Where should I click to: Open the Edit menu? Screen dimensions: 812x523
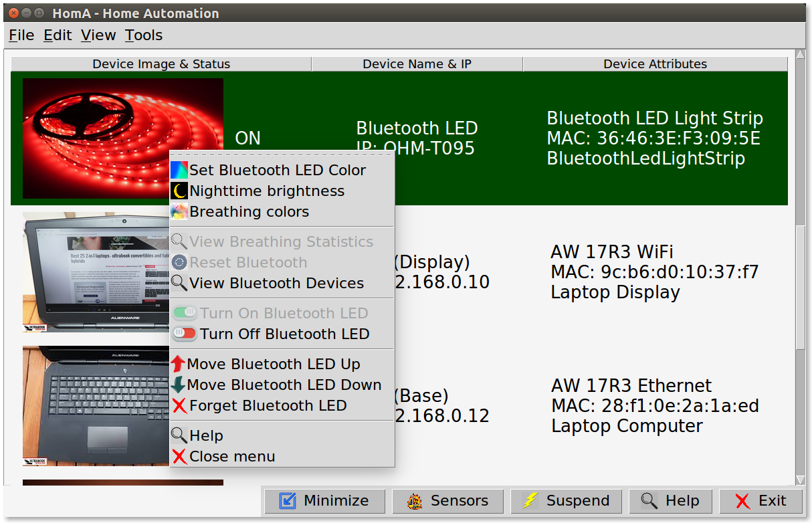coord(58,35)
